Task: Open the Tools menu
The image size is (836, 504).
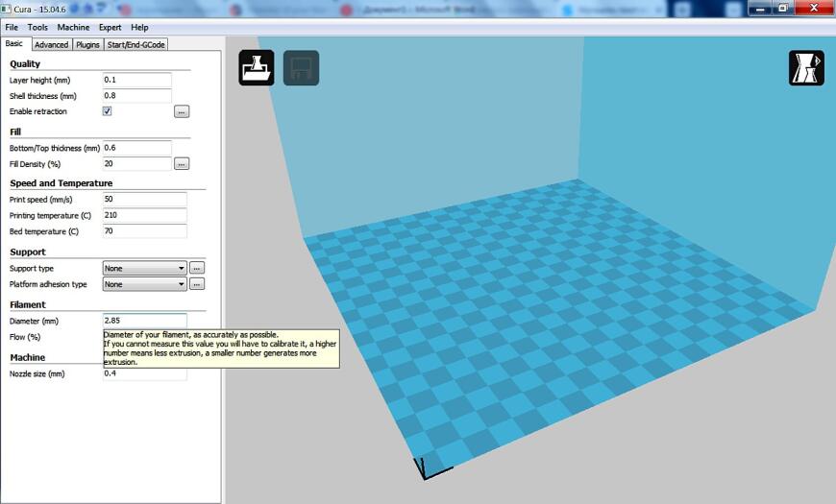Action: coord(37,27)
